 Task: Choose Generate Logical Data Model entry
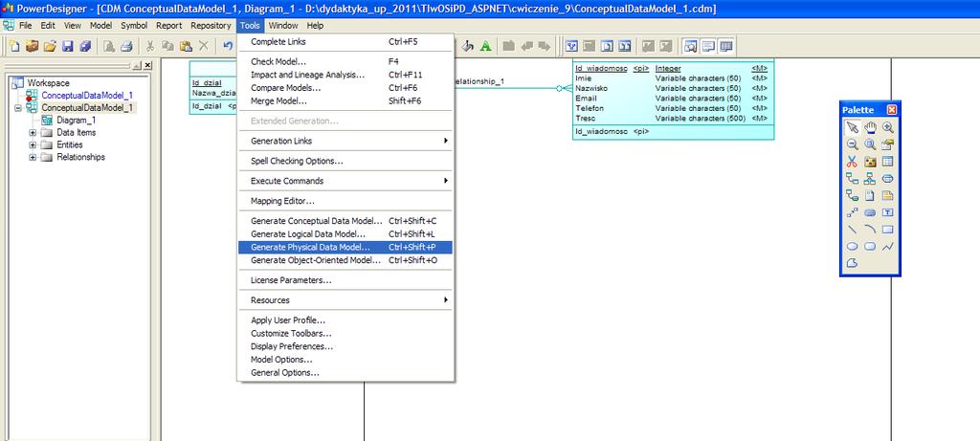[345, 233]
